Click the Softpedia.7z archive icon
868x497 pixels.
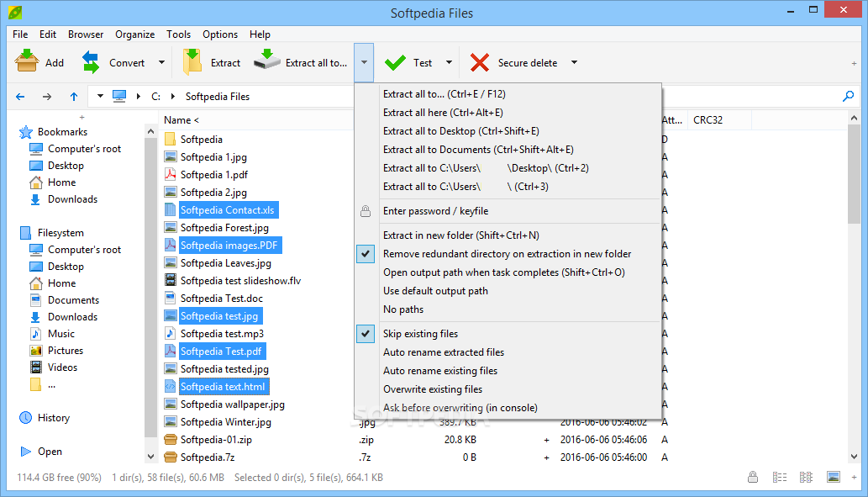[x=171, y=457]
